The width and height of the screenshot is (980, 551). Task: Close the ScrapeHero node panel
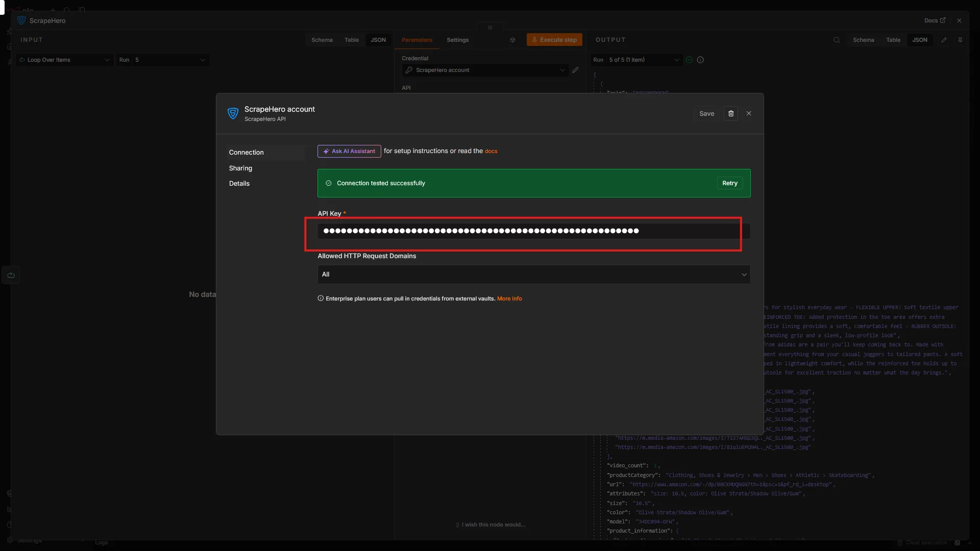coord(959,20)
